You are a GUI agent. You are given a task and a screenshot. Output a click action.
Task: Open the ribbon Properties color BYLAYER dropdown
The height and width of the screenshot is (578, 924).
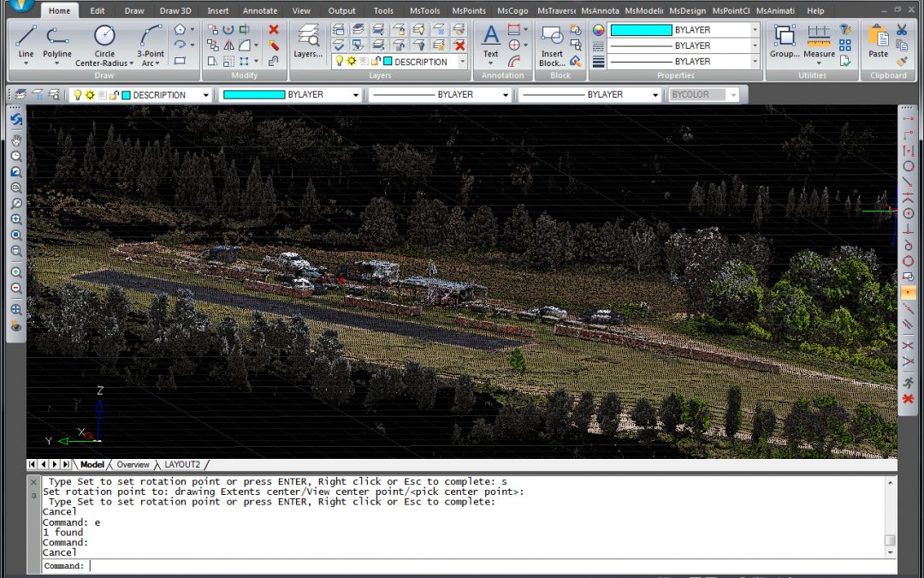[x=755, y=30]
